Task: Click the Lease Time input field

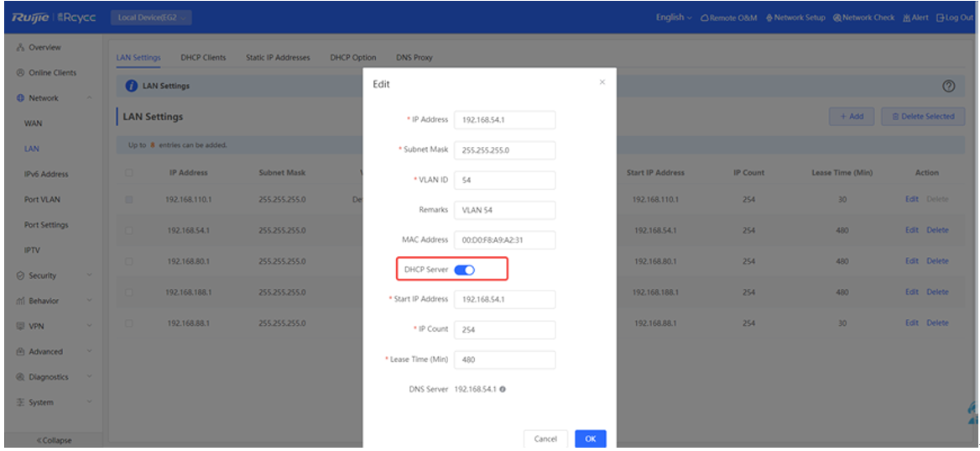Action: (504, 359)
